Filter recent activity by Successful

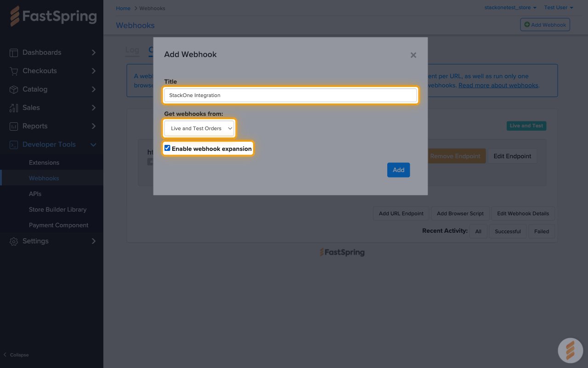pos(508,231)
